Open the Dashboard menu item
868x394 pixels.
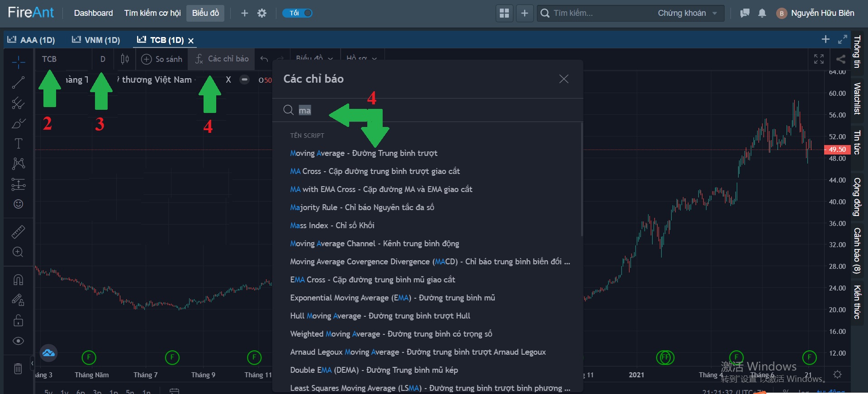click(x=93, y=13)
